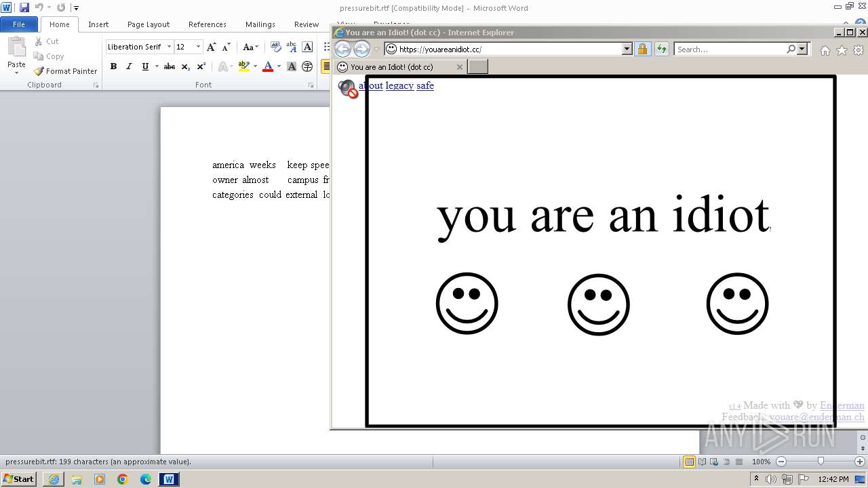
Task: Activate the Format Painter tool
Action: point(65,71)
